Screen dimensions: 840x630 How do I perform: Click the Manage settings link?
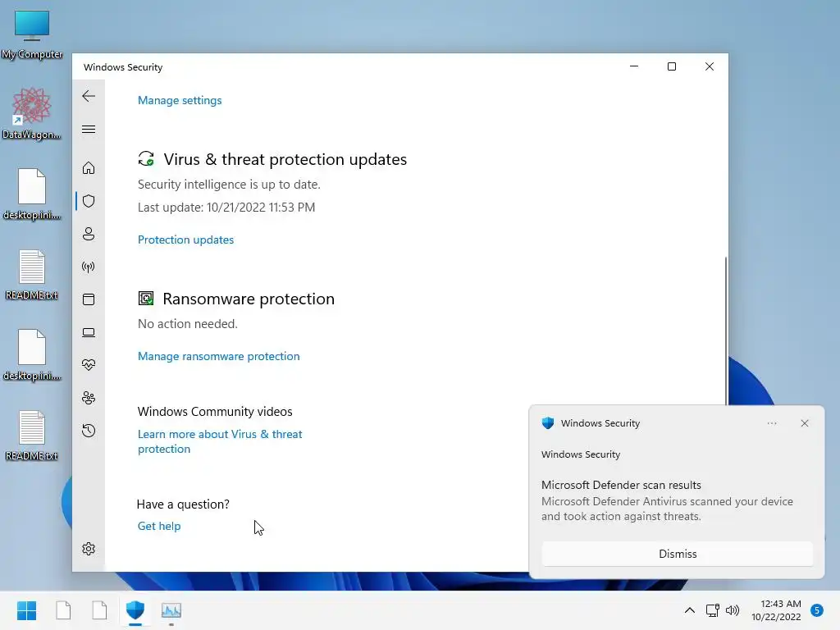(180, 100)
